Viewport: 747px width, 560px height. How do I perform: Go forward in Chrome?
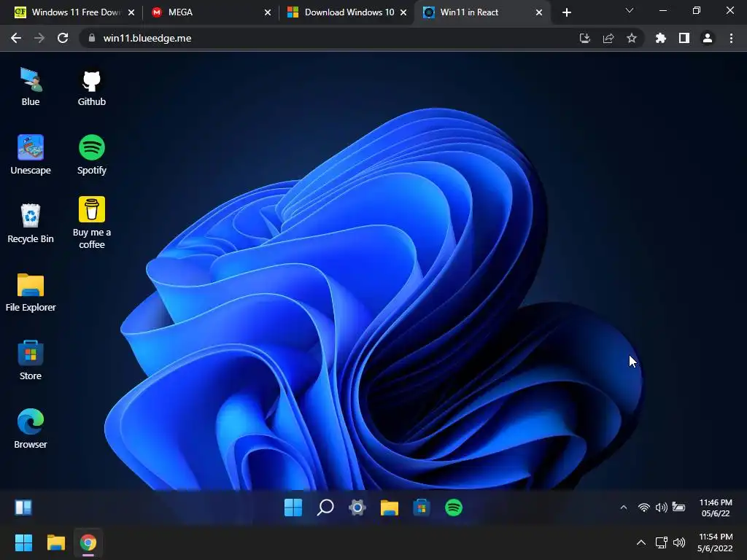tap(39, 38)
